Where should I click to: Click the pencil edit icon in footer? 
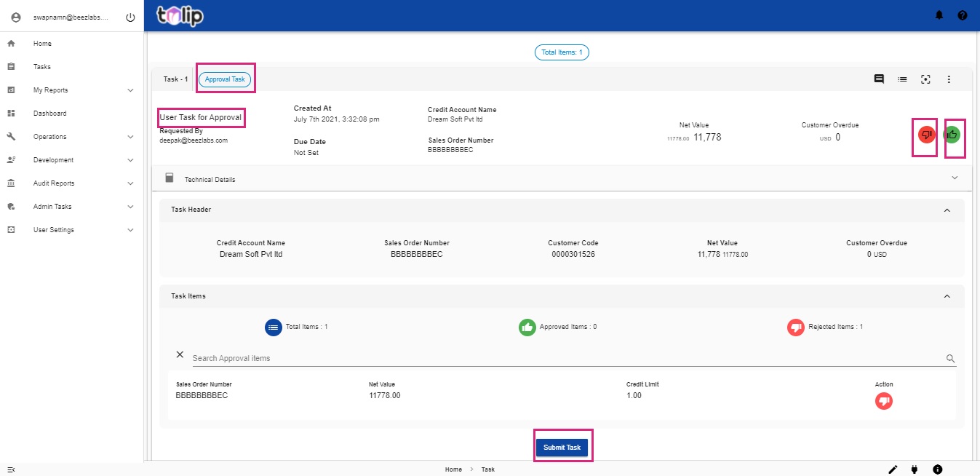tap(893, 469)
